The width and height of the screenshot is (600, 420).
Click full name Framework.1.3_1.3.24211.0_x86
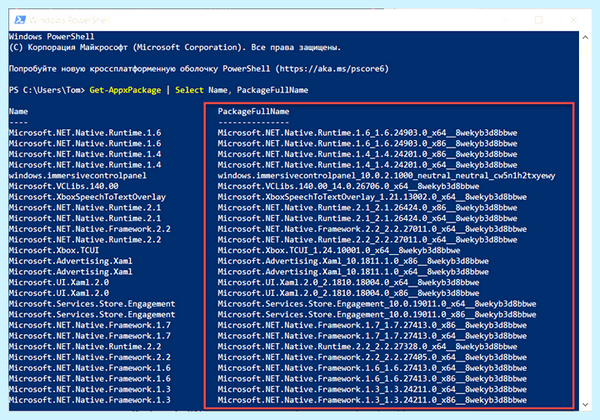pyautogui.click(x=372, y=400)
